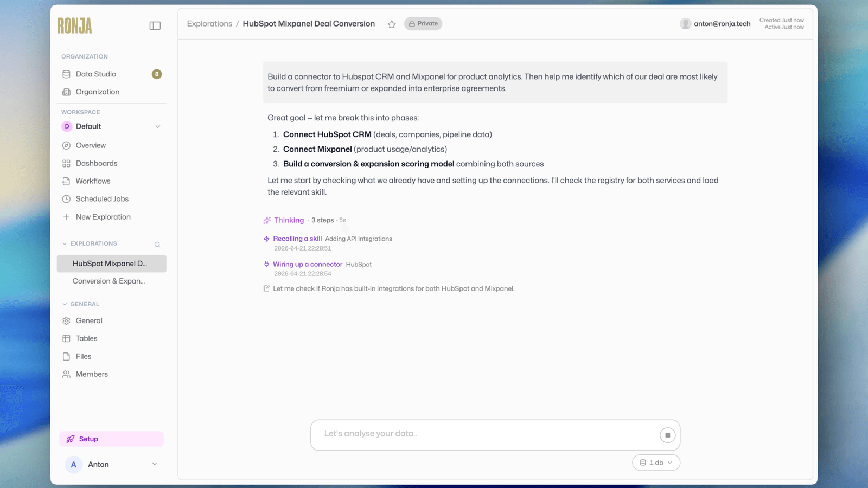Click the anton@ronja.tech avatar icon
Image resolution: width=868 pixels, height=488 pixels.
686,23
